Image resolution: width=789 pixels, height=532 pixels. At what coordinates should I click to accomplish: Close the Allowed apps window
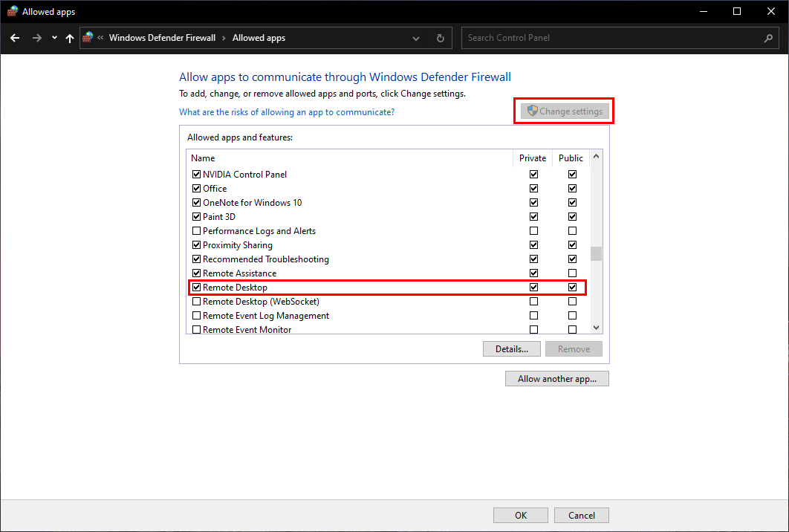pyautogui.click(x=771, y=11)
